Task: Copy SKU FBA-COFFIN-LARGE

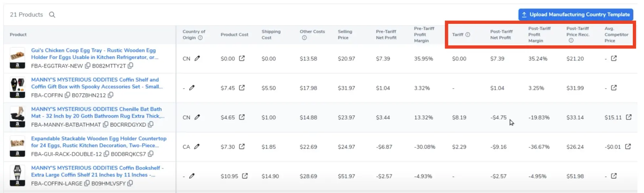Action: 87,183
